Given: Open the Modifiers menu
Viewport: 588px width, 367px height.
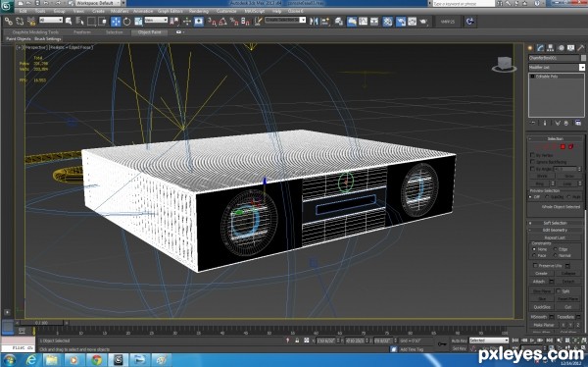Looking at the screenshot, I should (x=120, y=11).
